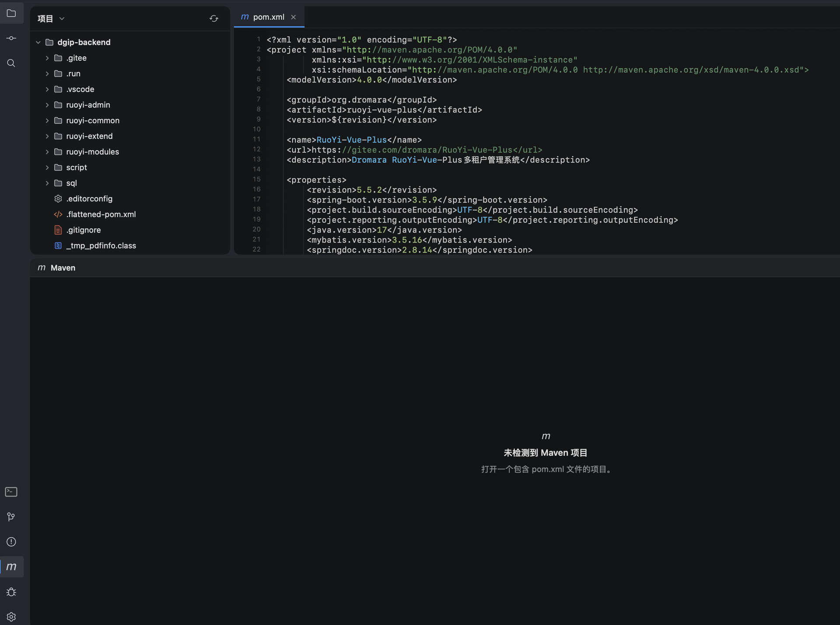Select _tmp_pdfinfo.class file
This screenshot has height=625, width=840.
pos(101,246)
